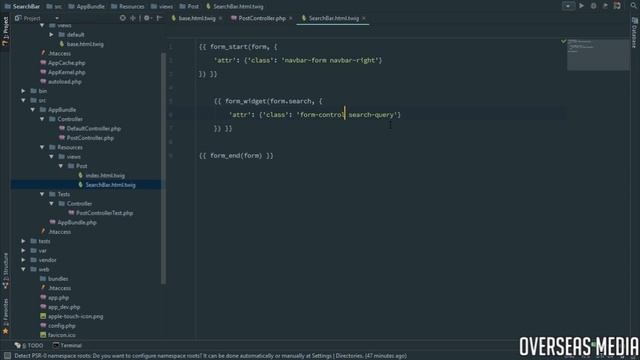Click AppBundle in breadcrumb bar

(87, 7)
